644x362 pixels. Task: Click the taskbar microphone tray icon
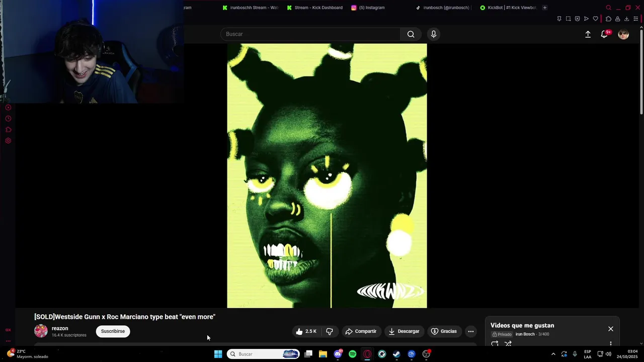[x=575, y=354]
